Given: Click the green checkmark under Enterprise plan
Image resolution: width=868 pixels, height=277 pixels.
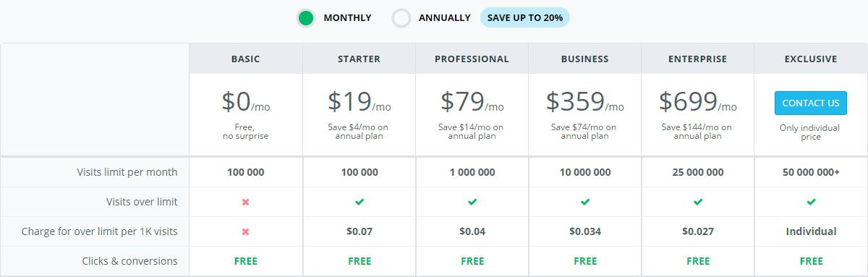Looking at the screenshot, I should coord(698,202).
